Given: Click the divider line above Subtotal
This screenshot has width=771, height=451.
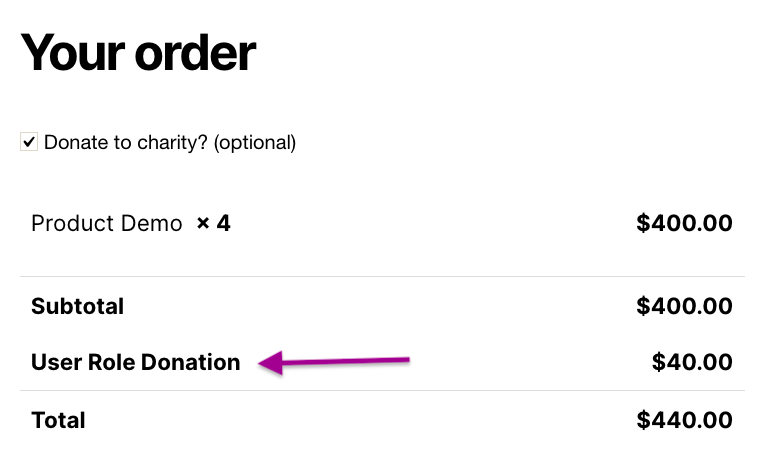Looking at the screenshot, I should tap(382, 277).
